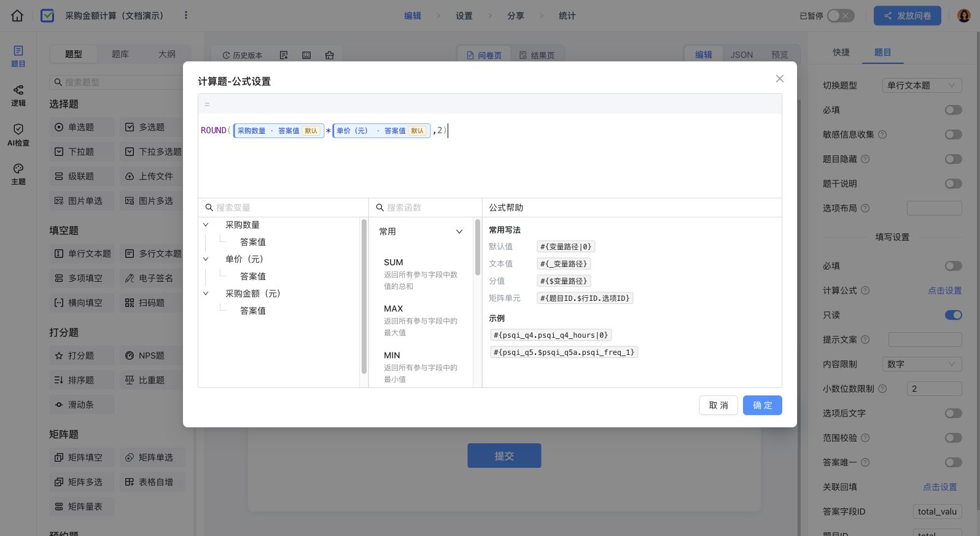This screenshot has width=980, height=536.
Task: Open the 题目 sidebar panel
Action: point(18,56)
